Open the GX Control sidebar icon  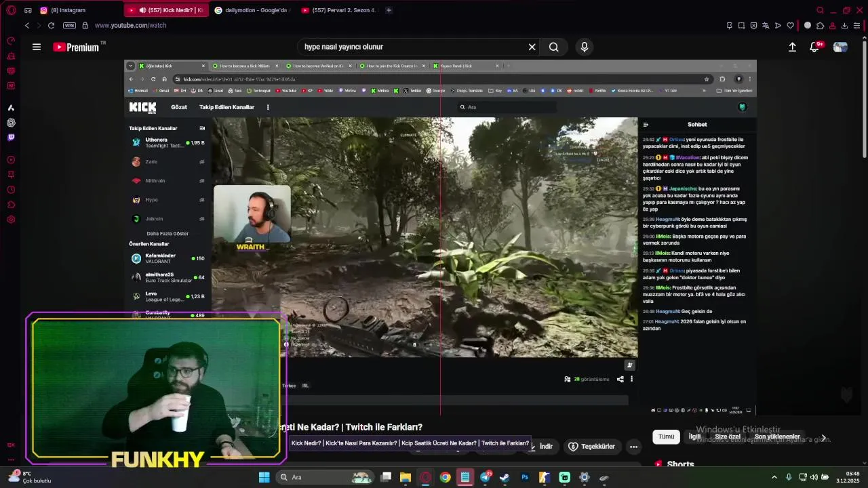11,41
